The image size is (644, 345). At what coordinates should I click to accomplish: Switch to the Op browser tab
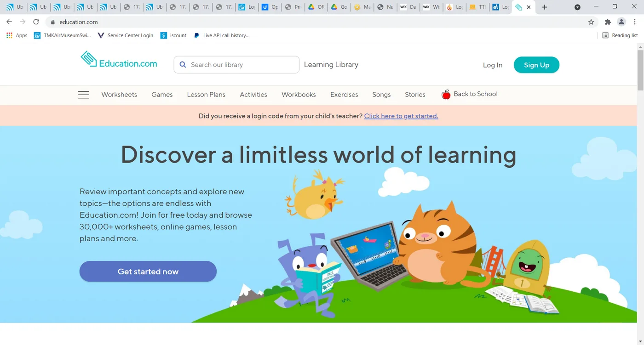tap(270, 7)
